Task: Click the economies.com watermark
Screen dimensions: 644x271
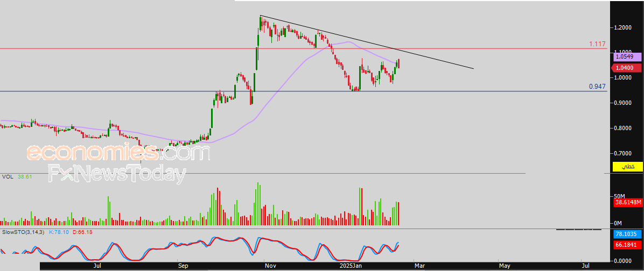Action: tap(118, 153)
